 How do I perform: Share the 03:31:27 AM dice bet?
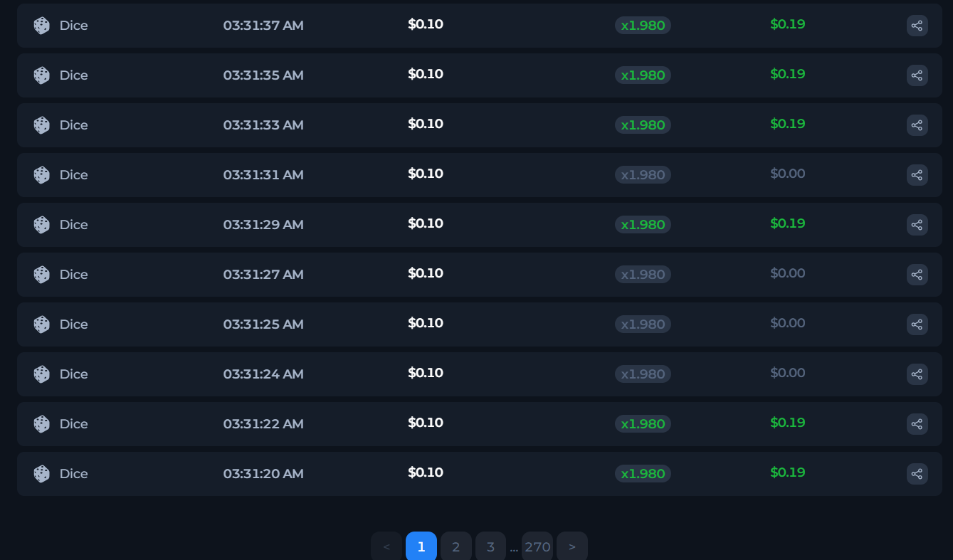tap(917, 275)
